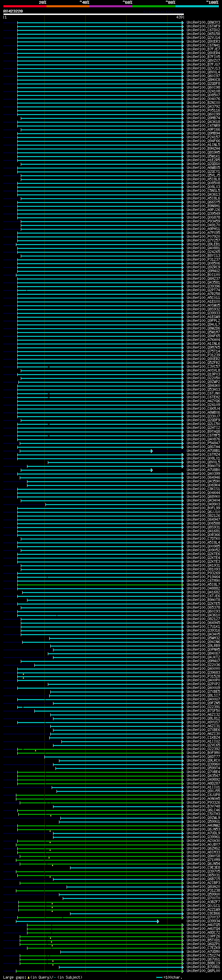
Task: Select the query name AV423220
Action: (13, 11)
